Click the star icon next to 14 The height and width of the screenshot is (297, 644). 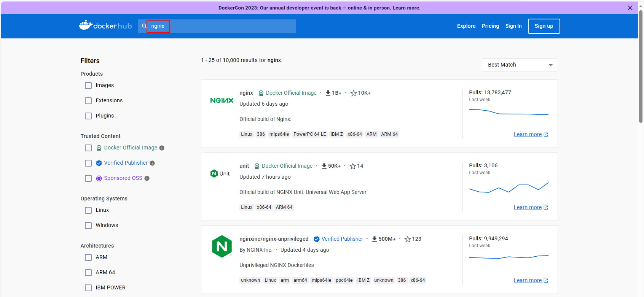[353, 166]
